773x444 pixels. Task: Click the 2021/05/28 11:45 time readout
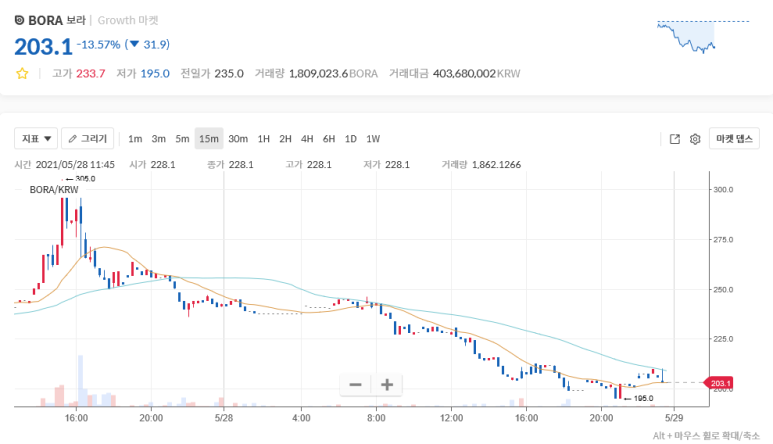tap(75, 165)
